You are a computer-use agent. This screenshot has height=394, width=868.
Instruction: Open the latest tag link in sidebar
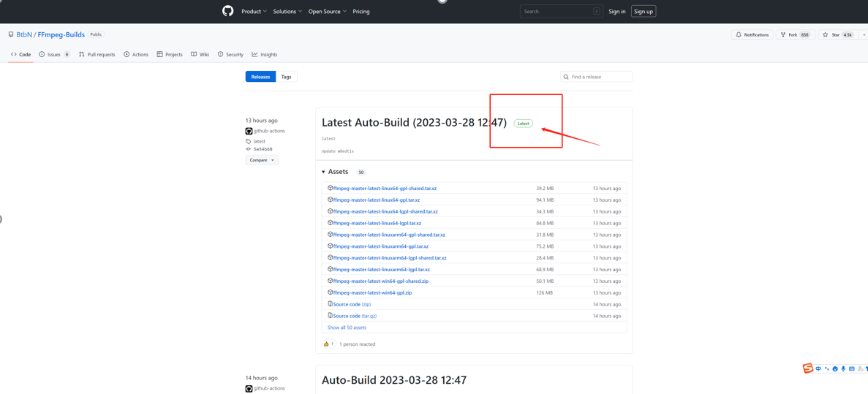pyautogui.click(x=259, y=141)
